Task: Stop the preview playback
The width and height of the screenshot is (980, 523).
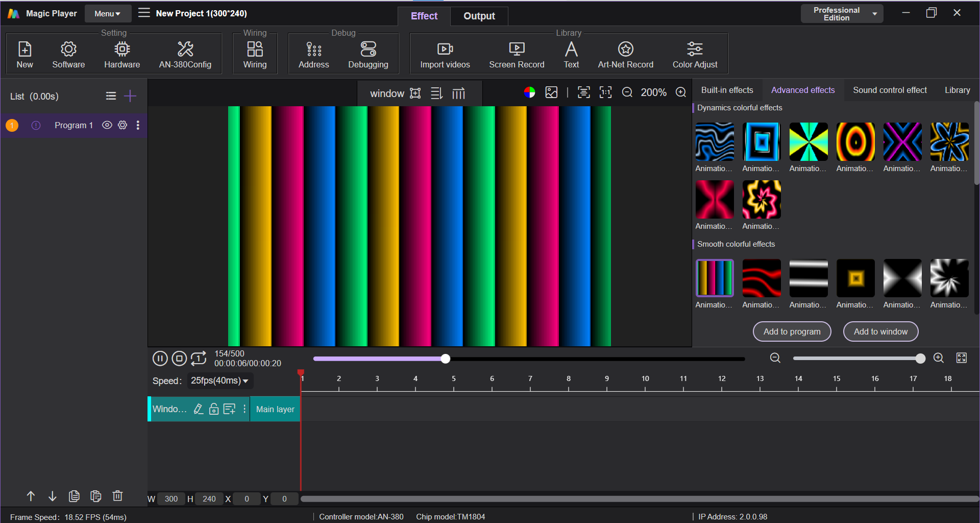Action: (179, 359)
